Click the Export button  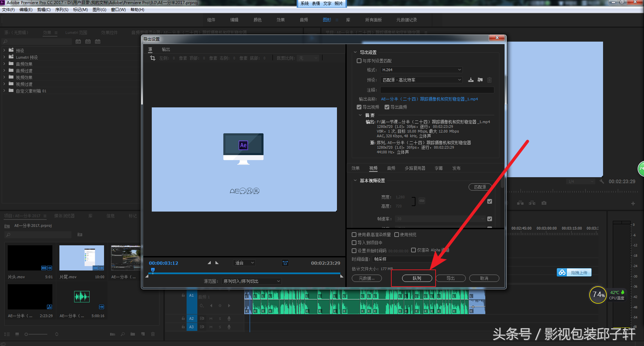click(451, 278)
